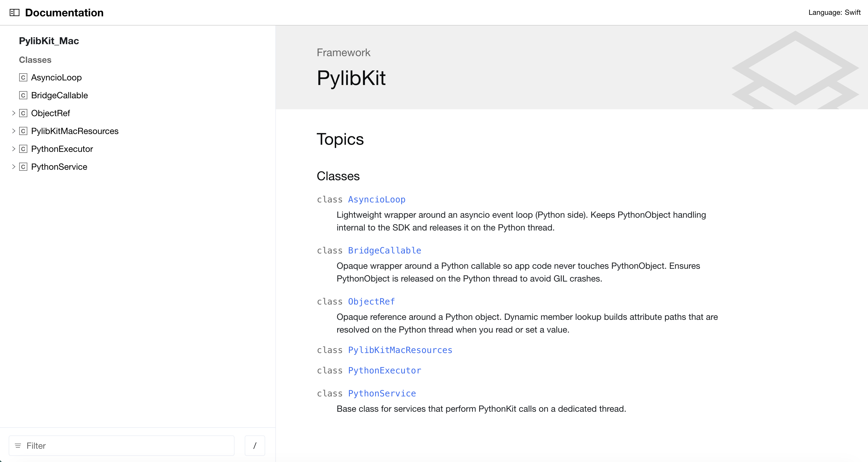Select BridgeCallable in the sidebar classes list

tap(59, 95)
